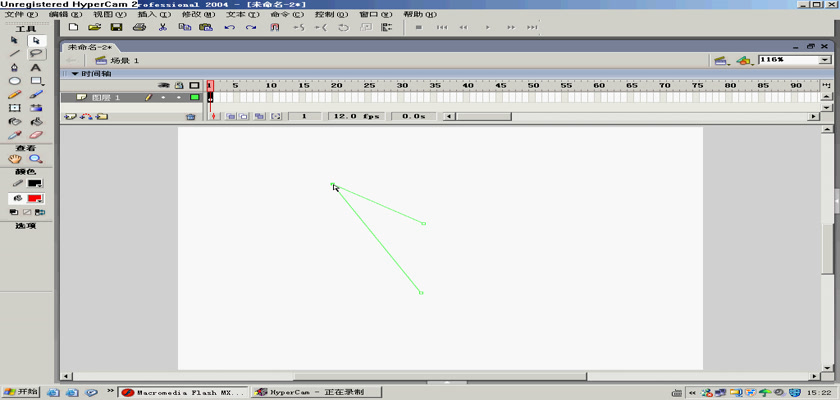The image size is (840, 400).
Task: Click the 场景 1 scene label
Action: [124, 61]
